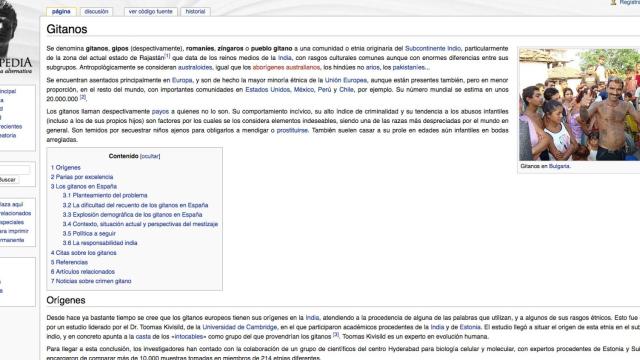Open the página tab

(x=61, y=12)
